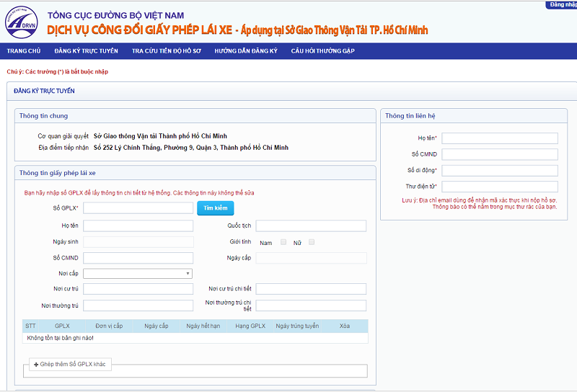Image resolution: width=577 pixels, height=392 pixels.
Task: Click the Xóa column header
Action: (345, 326)
